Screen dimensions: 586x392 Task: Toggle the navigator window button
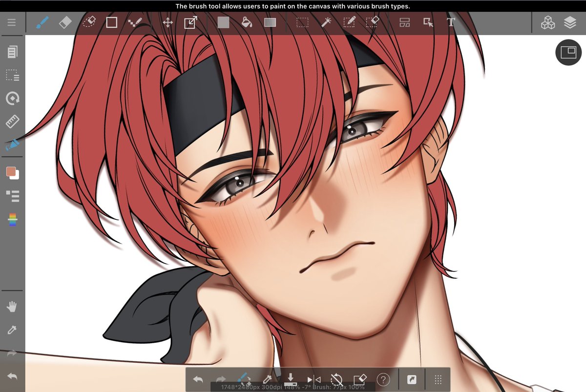(568, 52)
